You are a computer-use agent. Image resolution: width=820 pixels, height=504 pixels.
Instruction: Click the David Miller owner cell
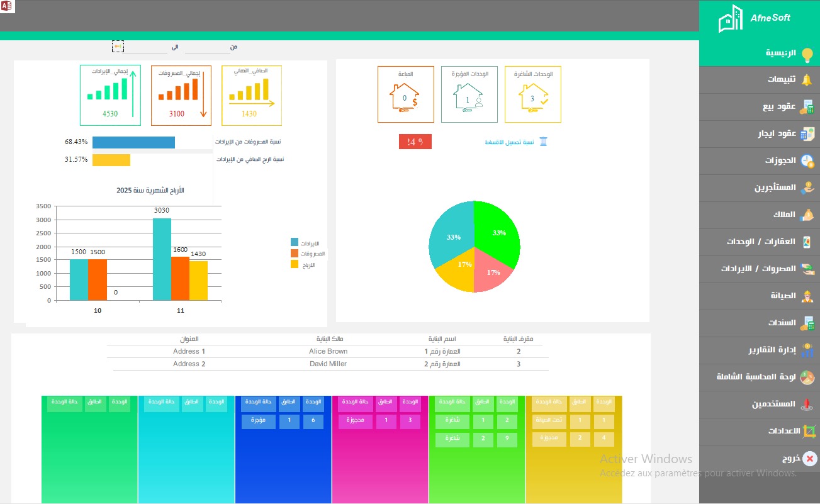click(329, 364)
